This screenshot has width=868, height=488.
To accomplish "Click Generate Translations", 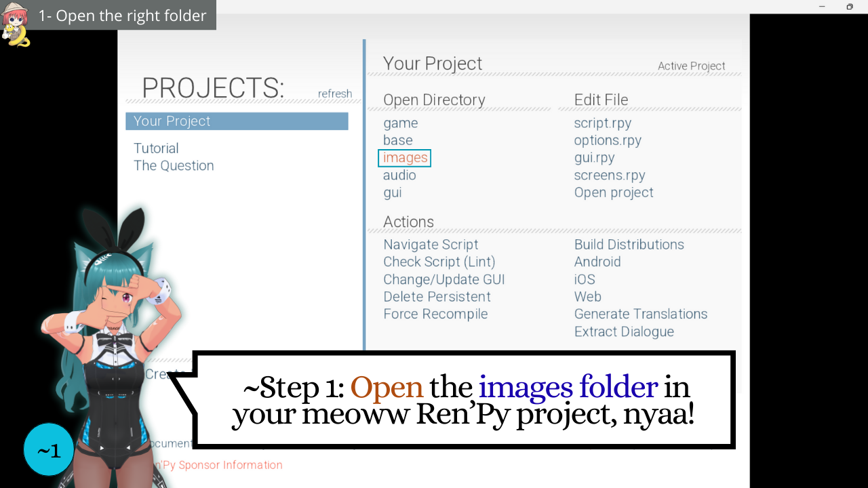I will pyautogui.click(x=641, y=314).
